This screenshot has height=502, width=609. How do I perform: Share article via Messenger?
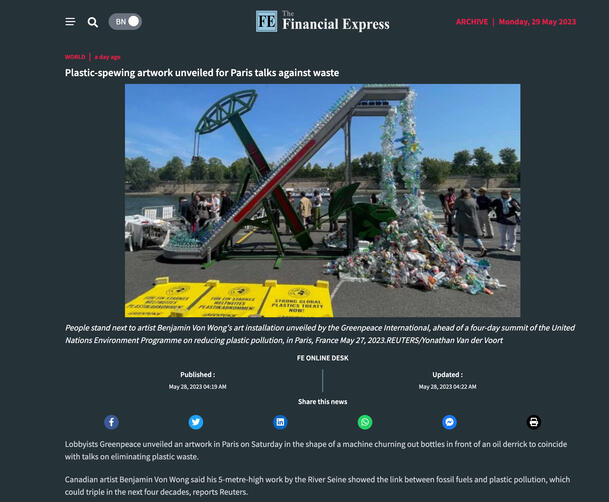click(449, 422)
